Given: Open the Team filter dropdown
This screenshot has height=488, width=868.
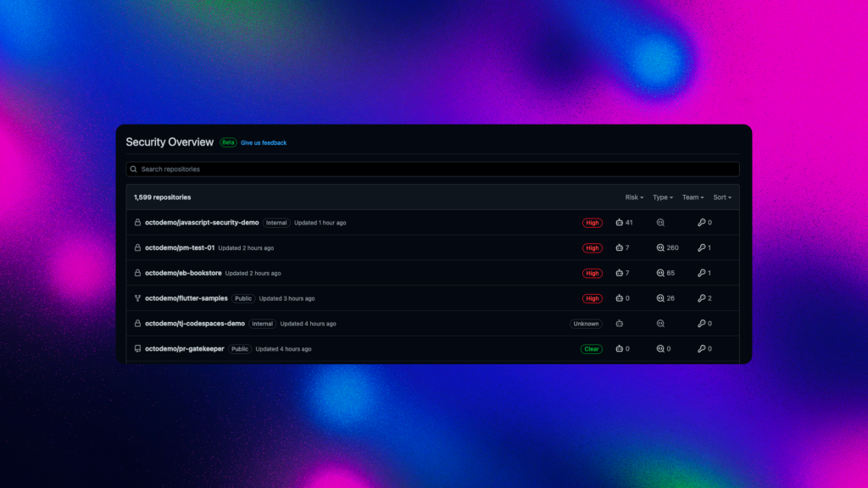Looking at the screenshot, I should [693, 197].
